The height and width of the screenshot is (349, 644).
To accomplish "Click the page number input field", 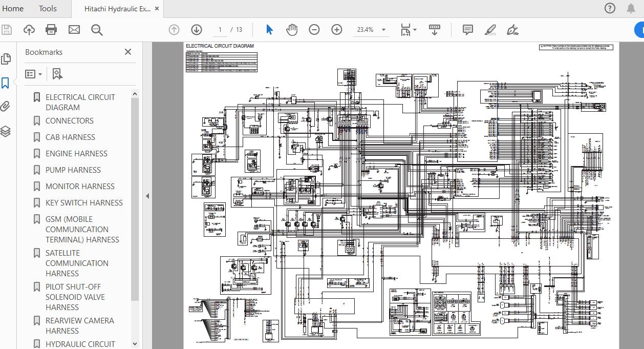I will click(x=220, y=30).
